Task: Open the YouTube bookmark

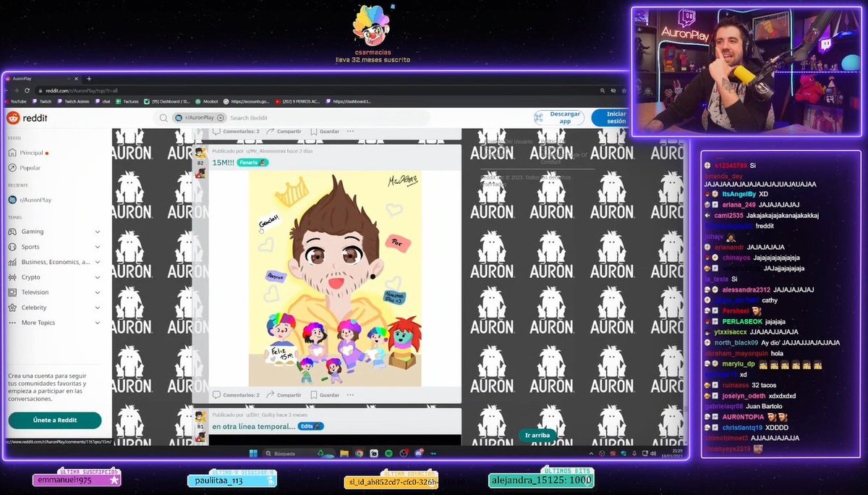Action: point(15,101)
